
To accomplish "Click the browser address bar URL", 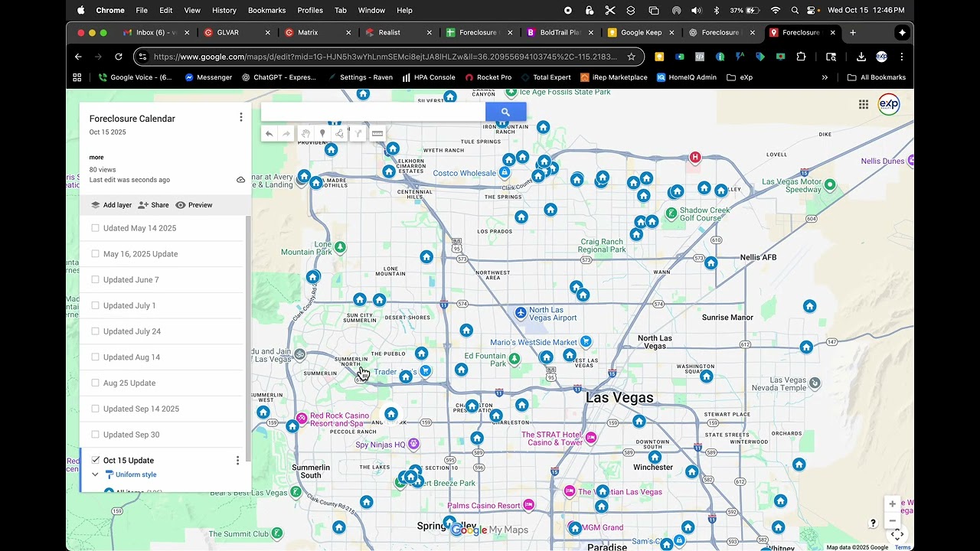I will (x=384, y=57).
